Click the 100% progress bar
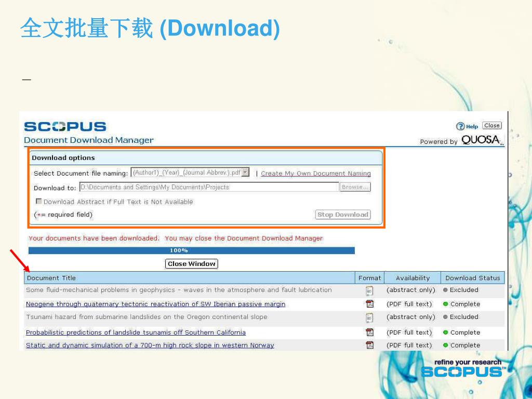The height and width of the screenshot is (399, 532). pos(191,250)
